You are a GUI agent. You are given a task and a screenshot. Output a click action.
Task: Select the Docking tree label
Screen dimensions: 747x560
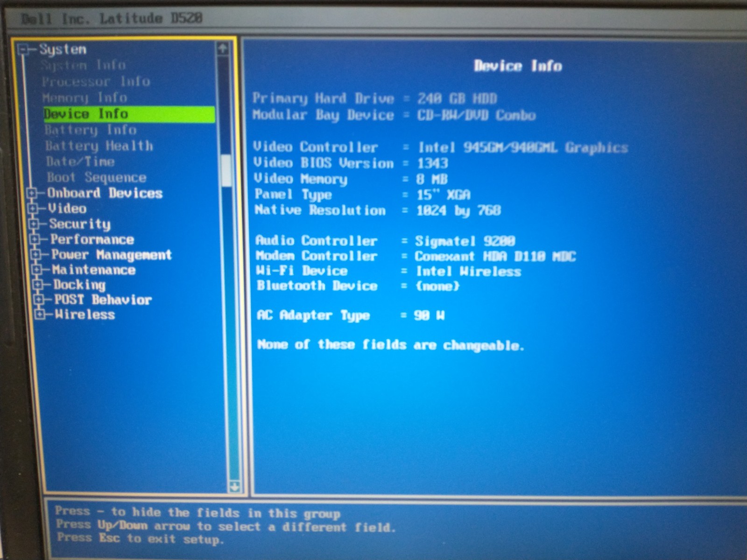79,285
